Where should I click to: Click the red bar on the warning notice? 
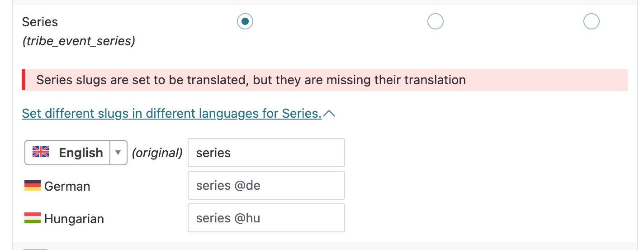point(24,80)
